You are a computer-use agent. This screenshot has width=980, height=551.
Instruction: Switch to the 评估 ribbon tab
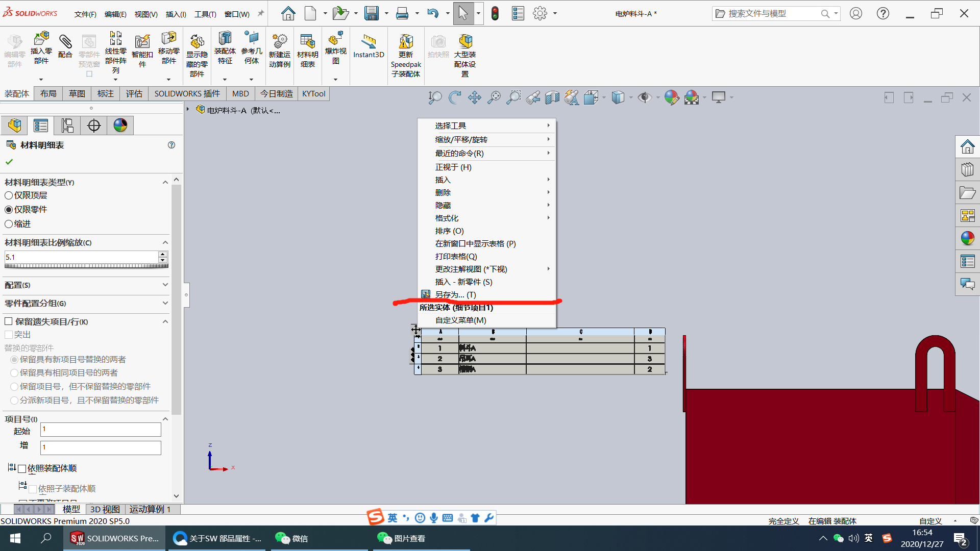[x=134, y=93]
